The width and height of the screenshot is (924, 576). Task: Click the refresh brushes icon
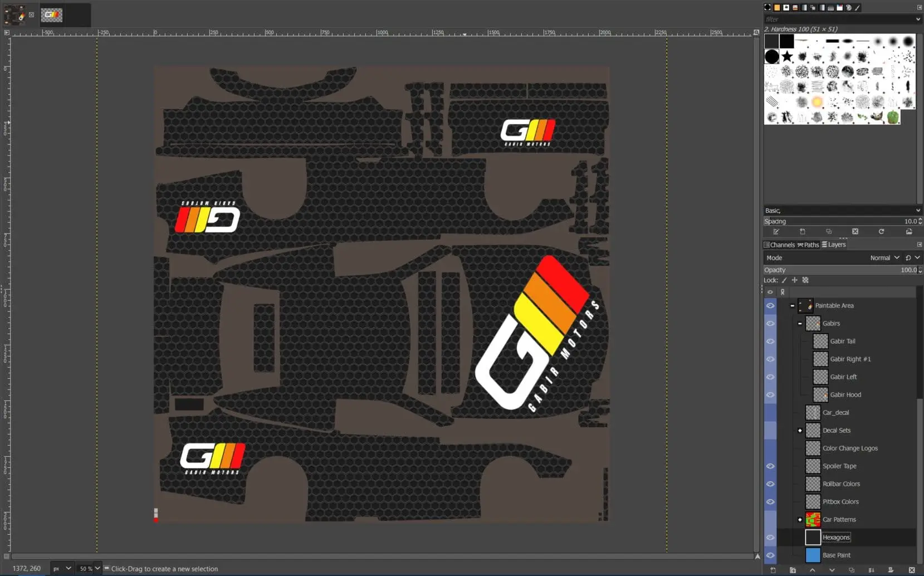pos(881,232)
